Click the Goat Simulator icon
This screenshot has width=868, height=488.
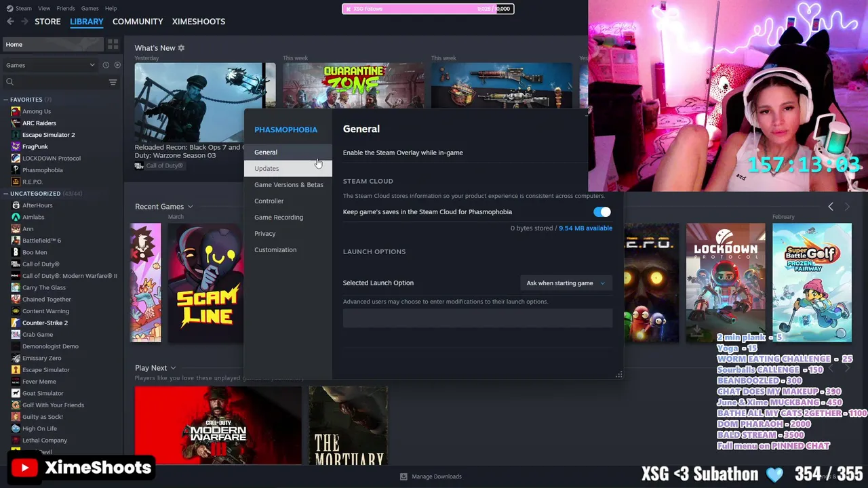(16, 393)
